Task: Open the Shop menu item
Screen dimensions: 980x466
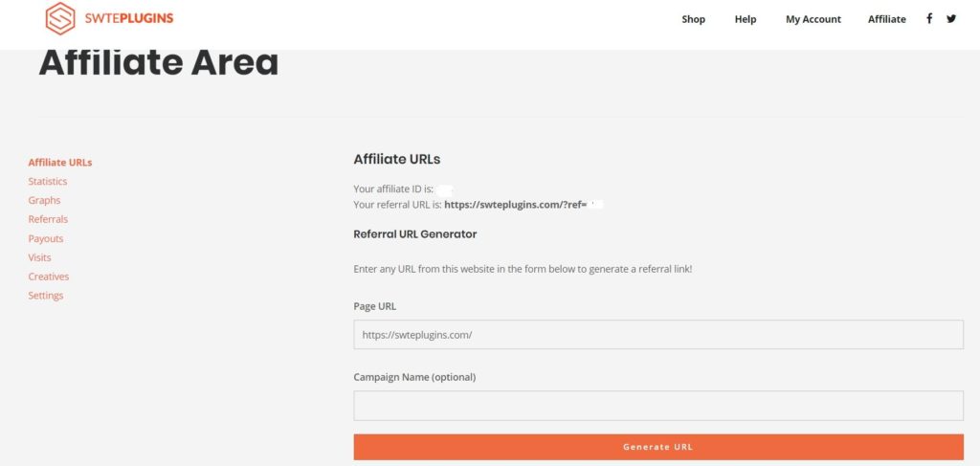Action: [693, 19]
